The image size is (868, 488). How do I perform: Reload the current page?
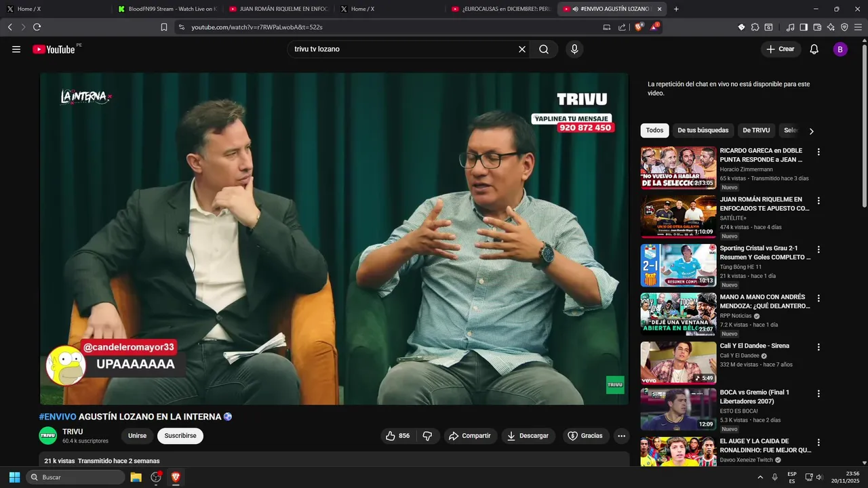coord(37,27)
